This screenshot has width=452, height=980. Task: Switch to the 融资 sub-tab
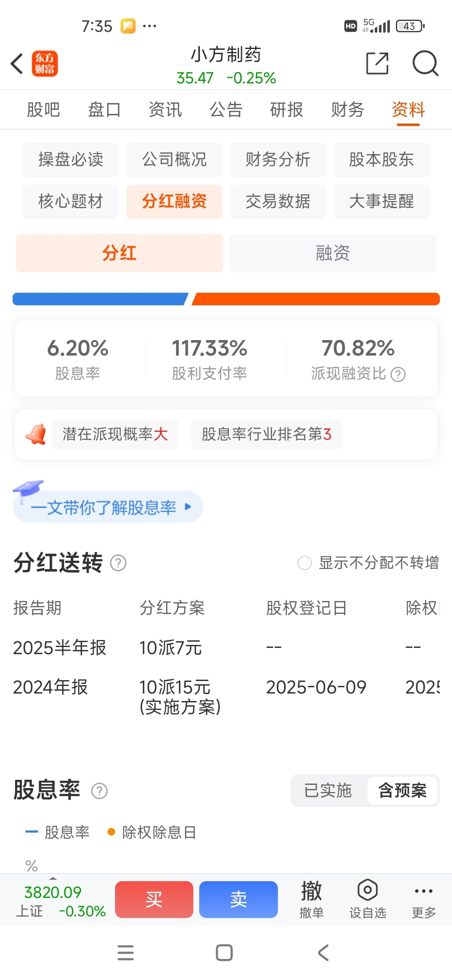click(x=333, y=253)
